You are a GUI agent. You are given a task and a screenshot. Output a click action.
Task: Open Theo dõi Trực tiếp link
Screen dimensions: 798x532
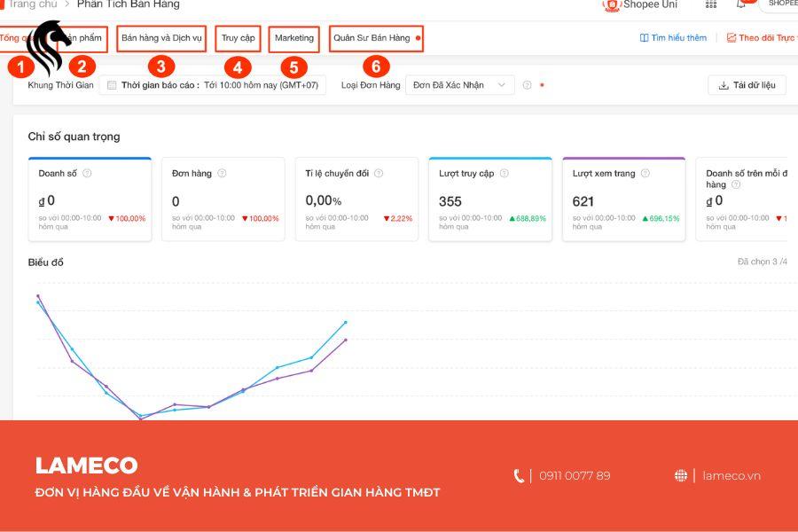(762, 37)
